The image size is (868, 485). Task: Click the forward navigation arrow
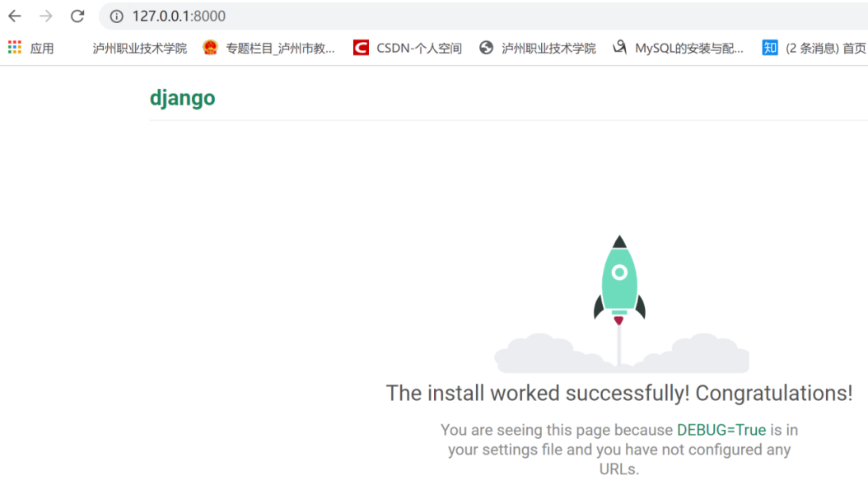[x=46, y=16]
